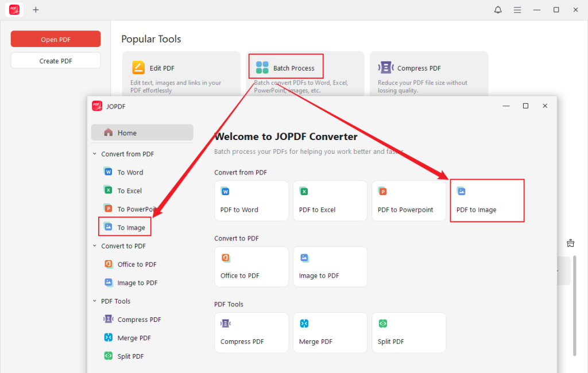Click the Create PDF button

tap(55, 60)
